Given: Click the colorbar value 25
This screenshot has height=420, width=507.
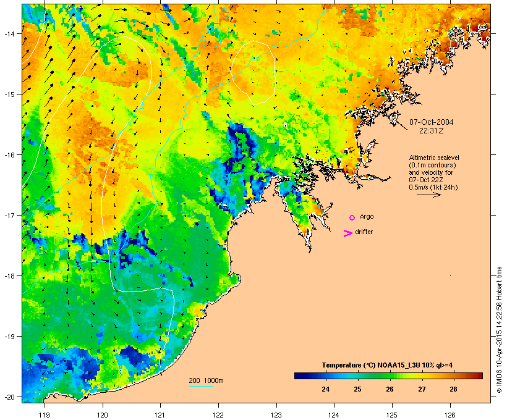Looking at the screenshot, I should (x=357, y=389).
